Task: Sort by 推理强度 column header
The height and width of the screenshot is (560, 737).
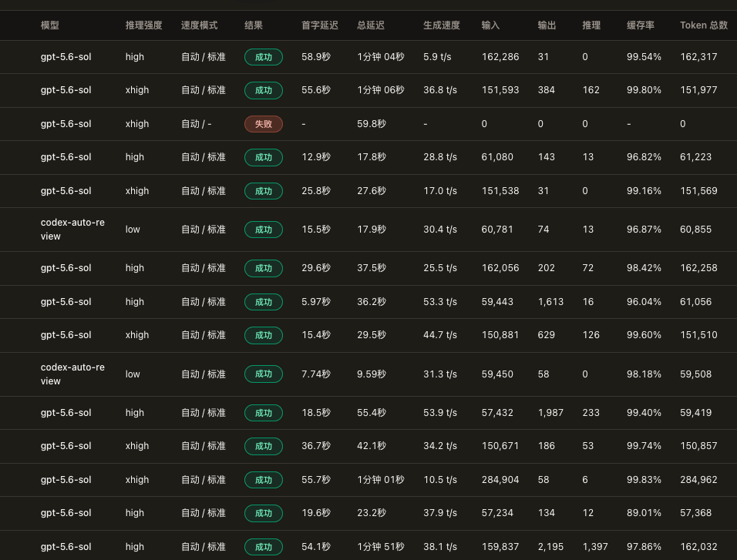Action: (144, 25)
